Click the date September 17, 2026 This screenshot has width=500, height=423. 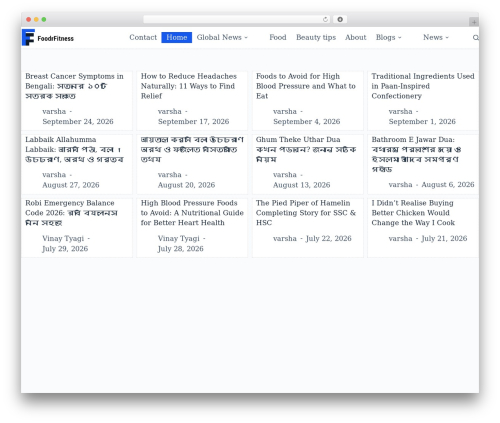tap(193, 121)
